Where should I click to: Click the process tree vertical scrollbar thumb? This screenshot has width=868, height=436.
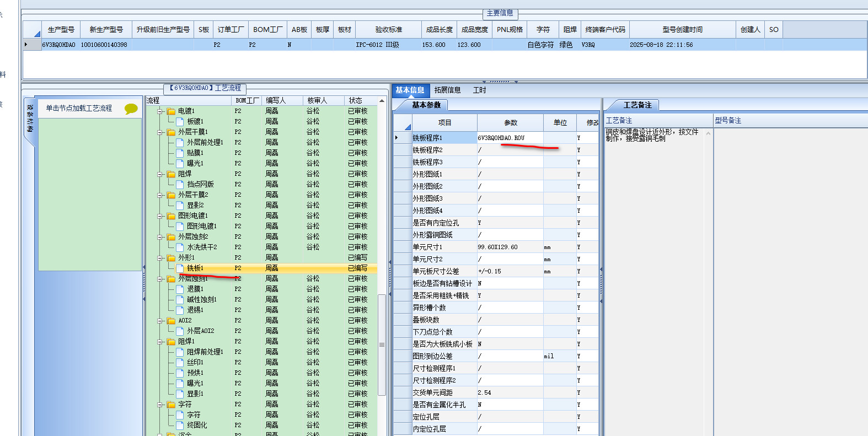pos(382,345)
